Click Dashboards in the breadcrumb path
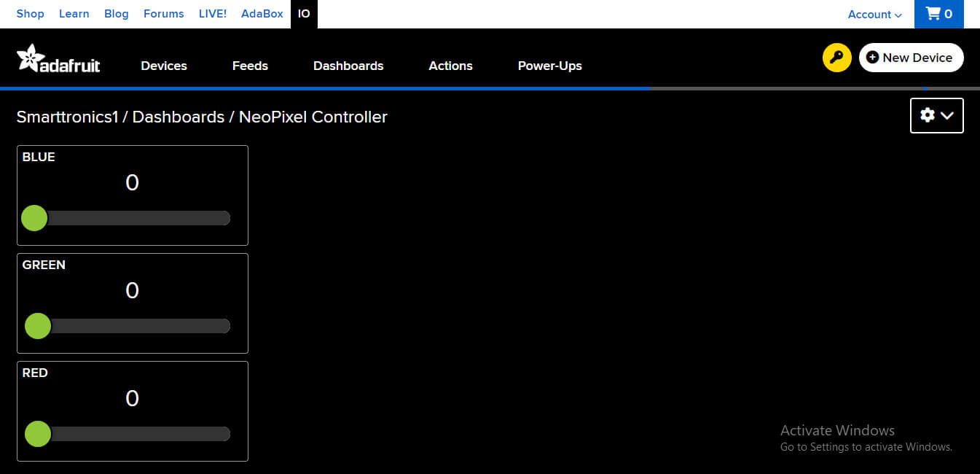980x474 pixels. (178, 117)
